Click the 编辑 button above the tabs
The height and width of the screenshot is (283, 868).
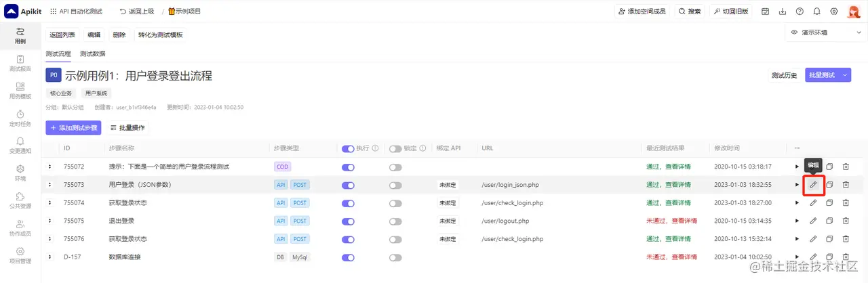(x=94, y=35)
